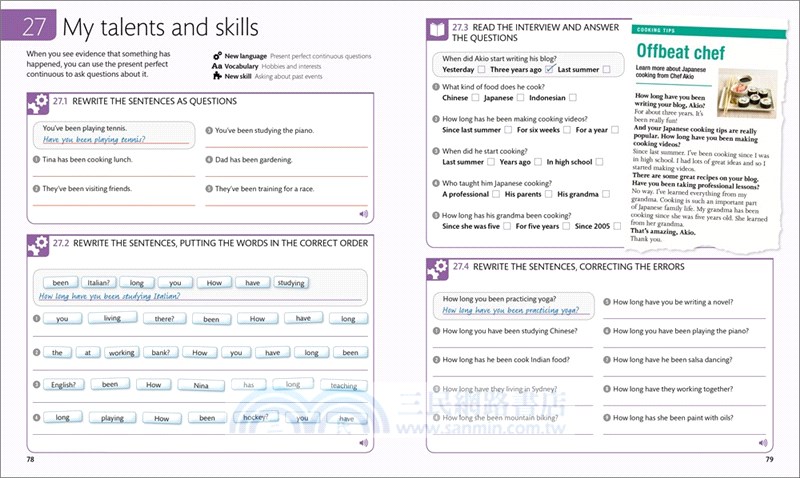
Task: Tick the Yesterday checkbox
Action: click(x=481, y=69)
